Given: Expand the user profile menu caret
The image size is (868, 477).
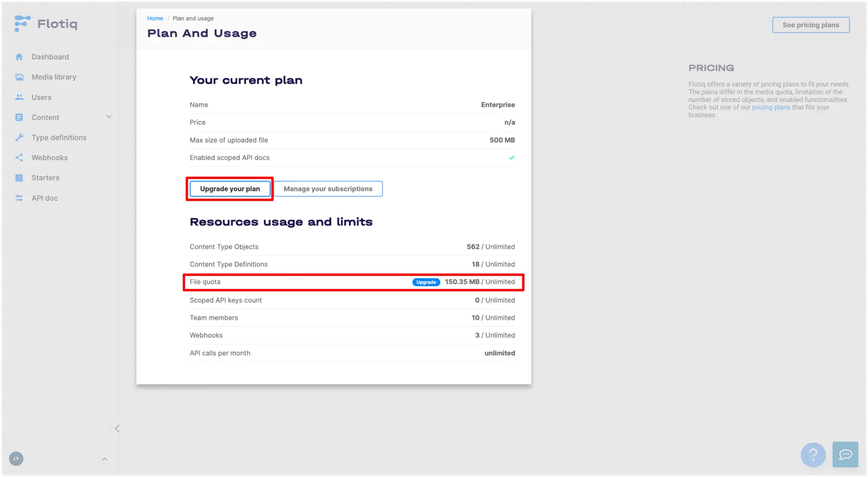Looking at the screenshot, I should (104, 459).
